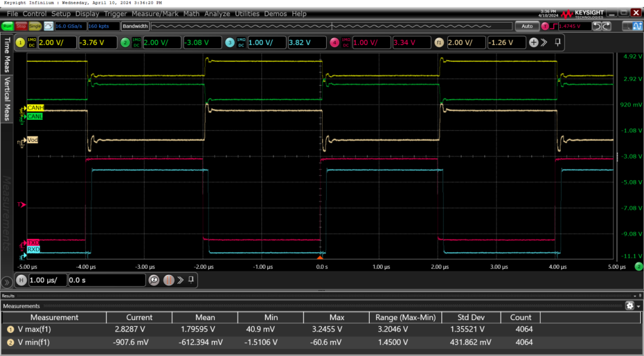This screenshot has height=356, width=644.
Task: Click the Auto trigger mode button
Action: pyautogui.click(x=527, y=26)
